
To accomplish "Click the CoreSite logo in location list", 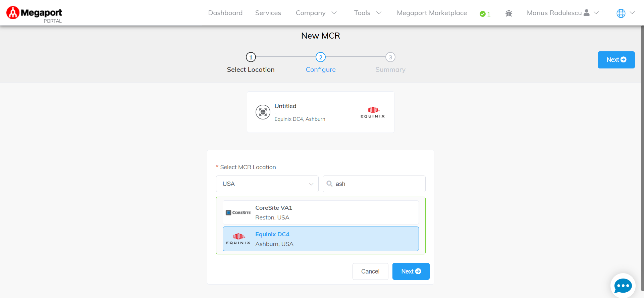I will [238, 212].
